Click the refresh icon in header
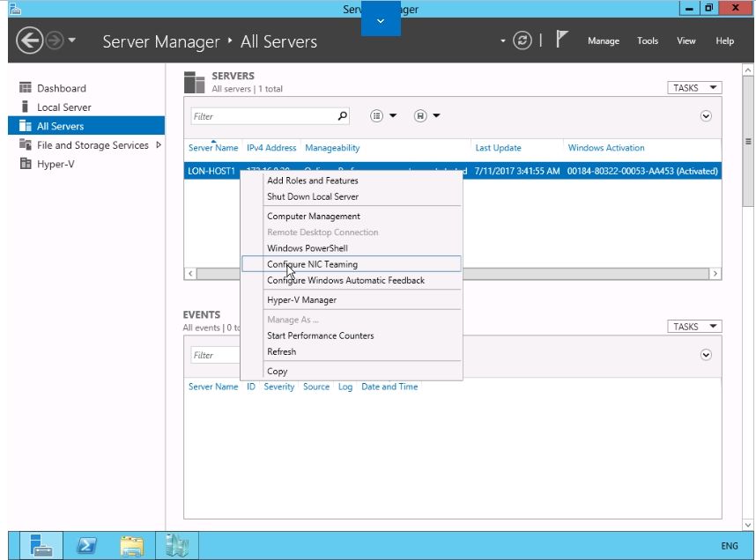 pos(523,41)
